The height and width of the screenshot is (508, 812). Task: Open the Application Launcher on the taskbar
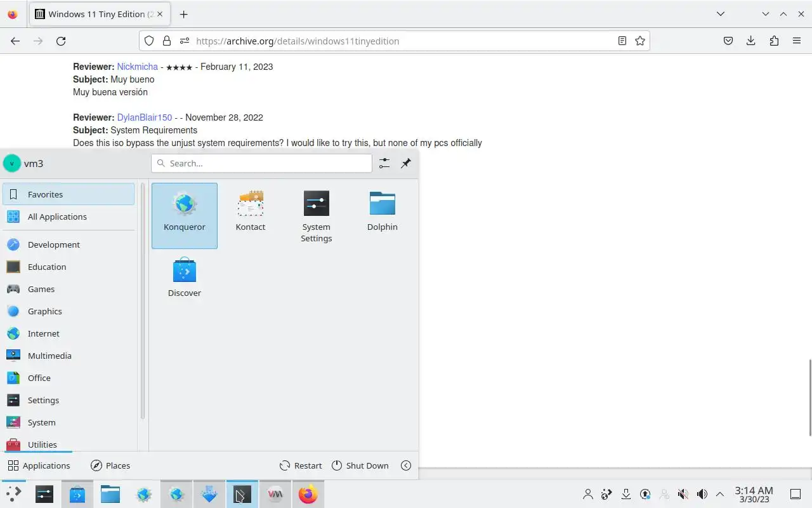12,494
